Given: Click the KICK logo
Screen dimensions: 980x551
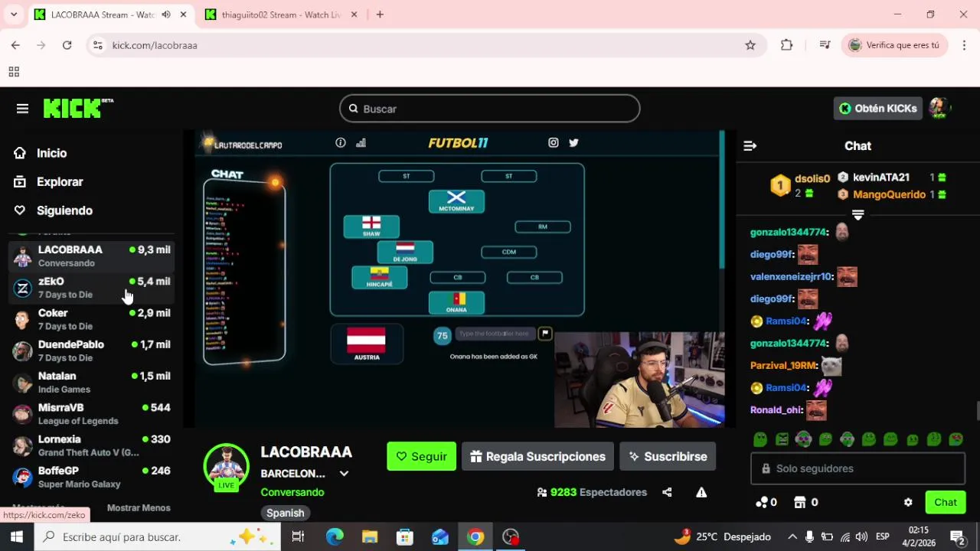Looking at the screenshot, I should (78, 109).
